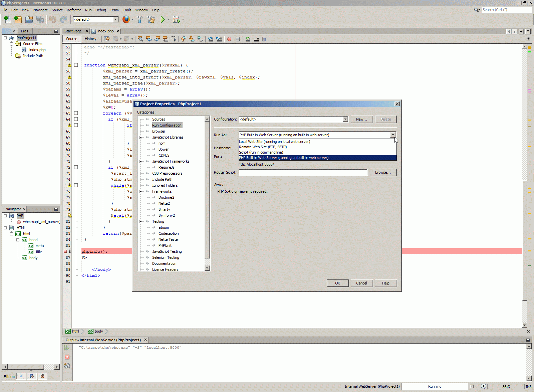
Task: Switch to the Start Page tab
Action: coord(73,31)
